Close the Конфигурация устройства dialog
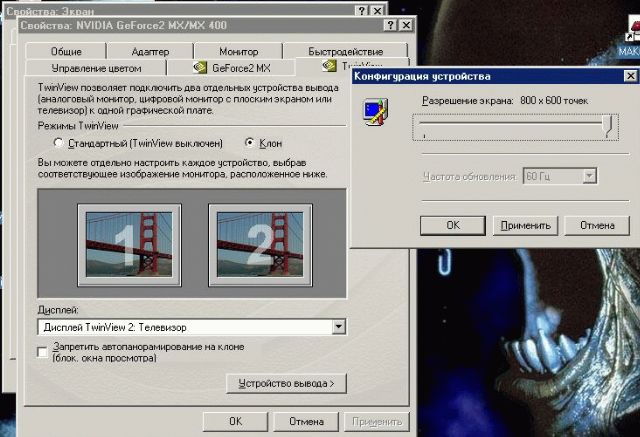This screenshot has width=640, height=437. tap(631, 76)
